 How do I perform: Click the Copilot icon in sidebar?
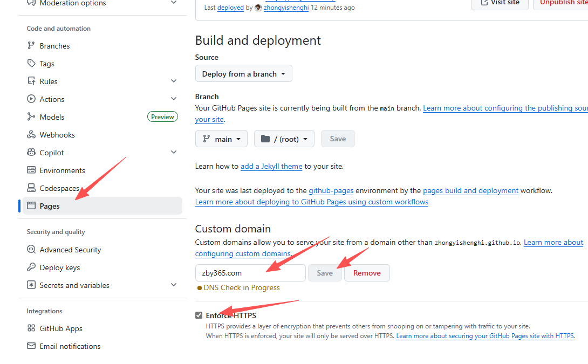point(31,152)
